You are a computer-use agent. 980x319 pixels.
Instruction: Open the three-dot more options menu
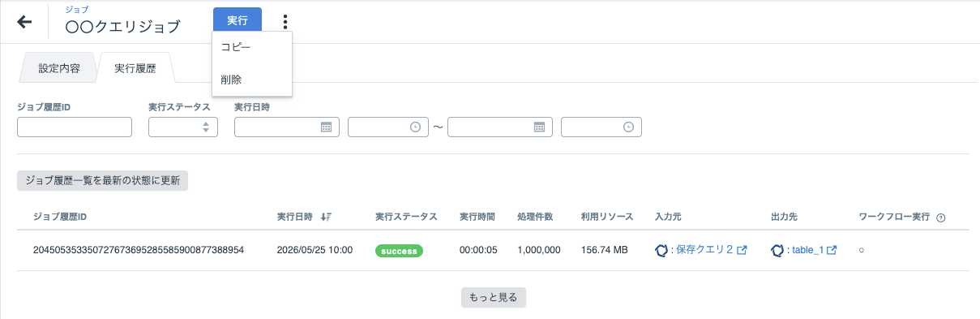[x=285, y=22]
